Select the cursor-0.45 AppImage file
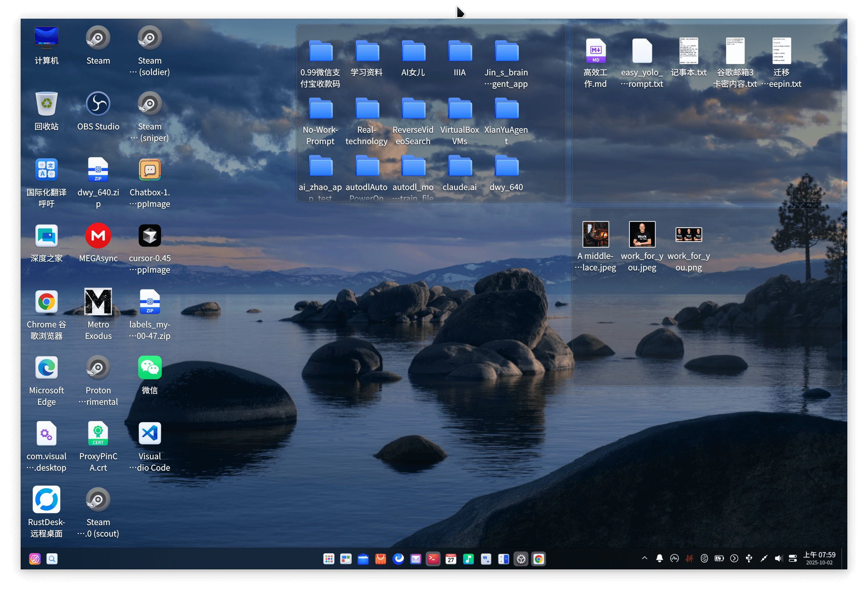Screen dimensions: 868x592 [150, 236]
